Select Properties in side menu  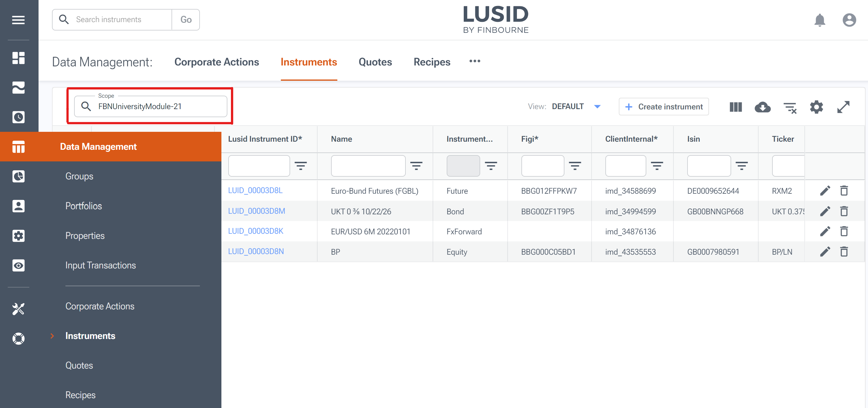pos(85,236)
